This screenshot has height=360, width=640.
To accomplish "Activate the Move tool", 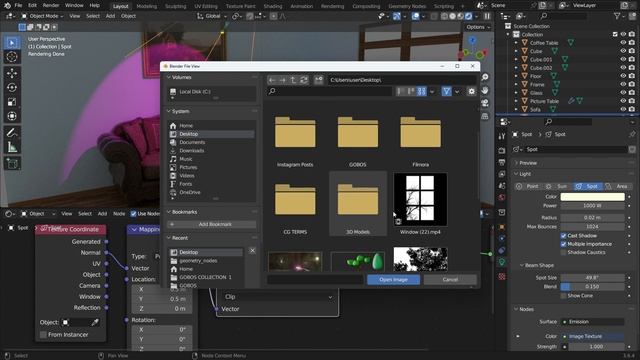I will [x=12, y=73].
